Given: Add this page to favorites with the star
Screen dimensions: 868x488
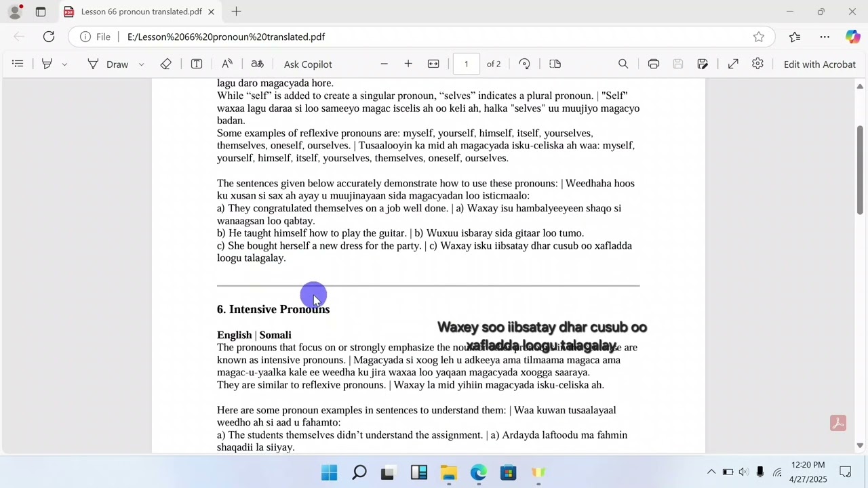Looking at the screenshot, I should (x=759, y=37).
